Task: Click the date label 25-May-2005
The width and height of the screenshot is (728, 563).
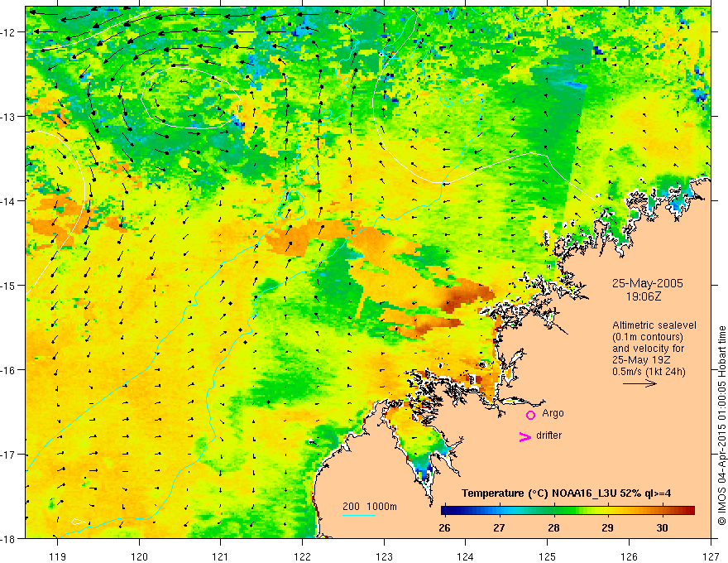Action: (647, 283)
